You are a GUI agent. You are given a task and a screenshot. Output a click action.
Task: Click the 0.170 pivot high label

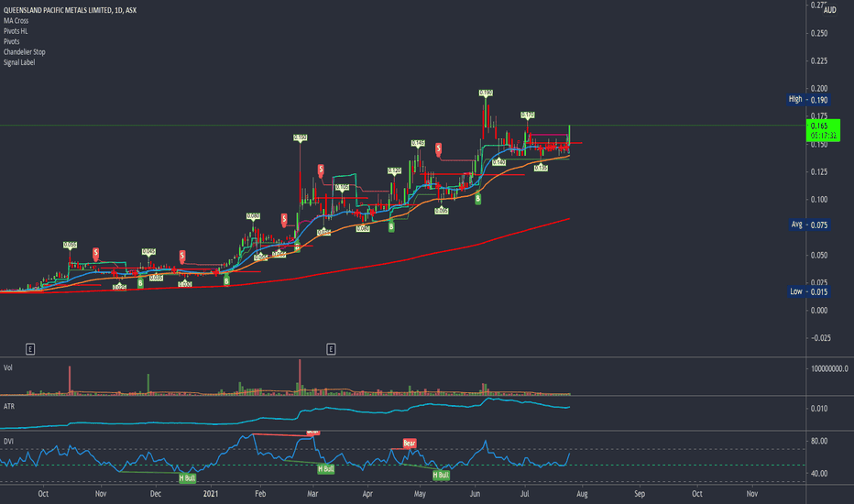[x=527, y=115]
